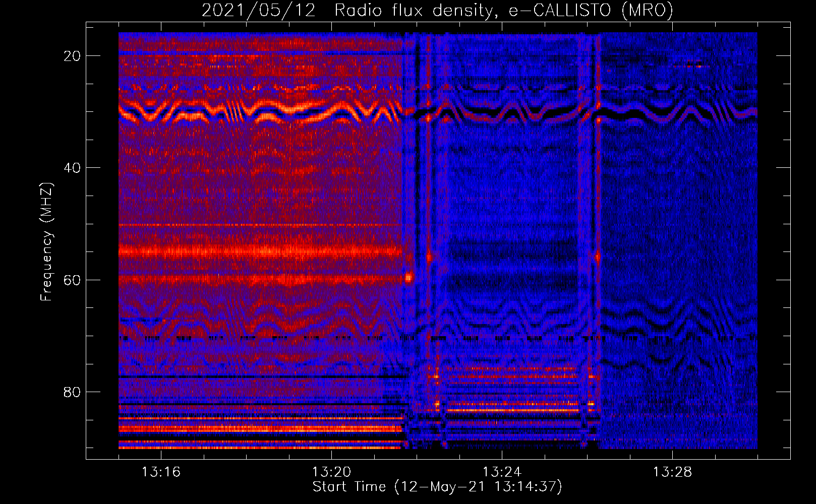Viewport: 816px width, 504px height.
Task: Click the '13:16' time tick label
Action: [x=161, y=472]
